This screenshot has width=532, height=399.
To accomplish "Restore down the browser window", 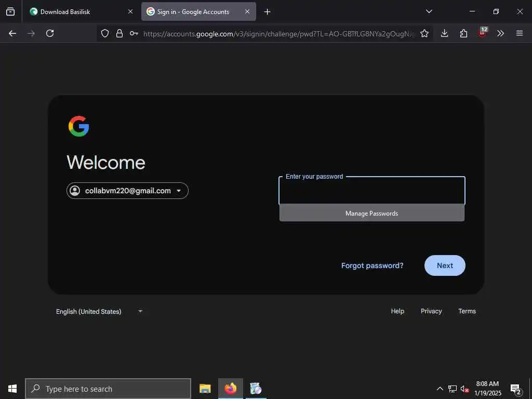I will pos(496,11).
